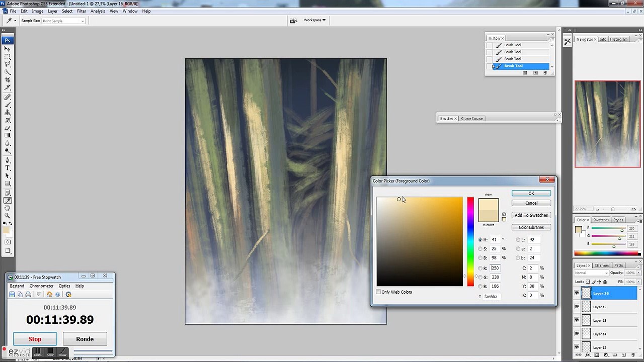Select the Magic Wand tool
The height and width of the screenshot is (362, 644).
coord(8,72)
